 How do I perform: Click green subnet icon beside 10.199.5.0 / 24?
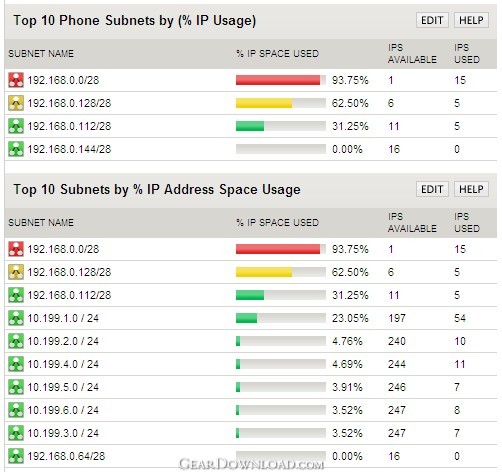tap(16, 387)
